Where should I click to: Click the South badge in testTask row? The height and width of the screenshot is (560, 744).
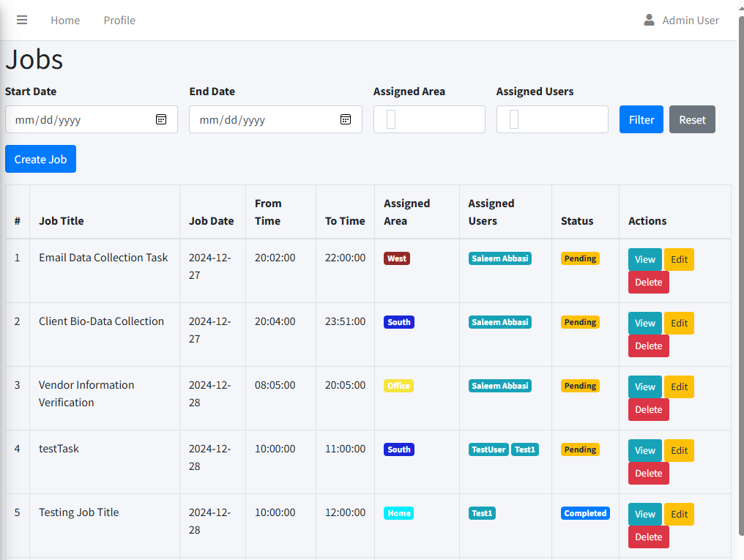pyautogui.click(x=399, y=449)
